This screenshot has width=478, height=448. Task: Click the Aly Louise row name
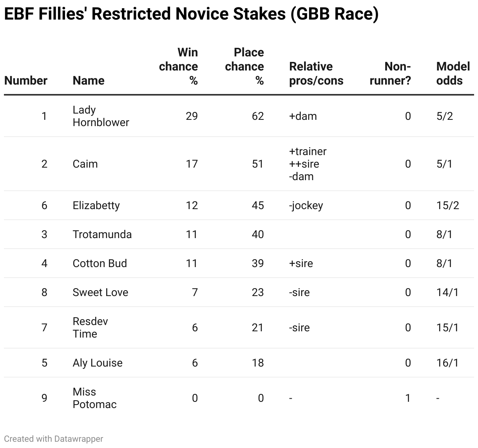click(98, 363)
